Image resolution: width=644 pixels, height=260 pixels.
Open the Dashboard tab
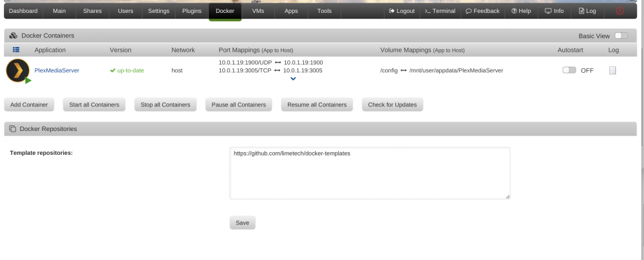click(x=23, y=11)
